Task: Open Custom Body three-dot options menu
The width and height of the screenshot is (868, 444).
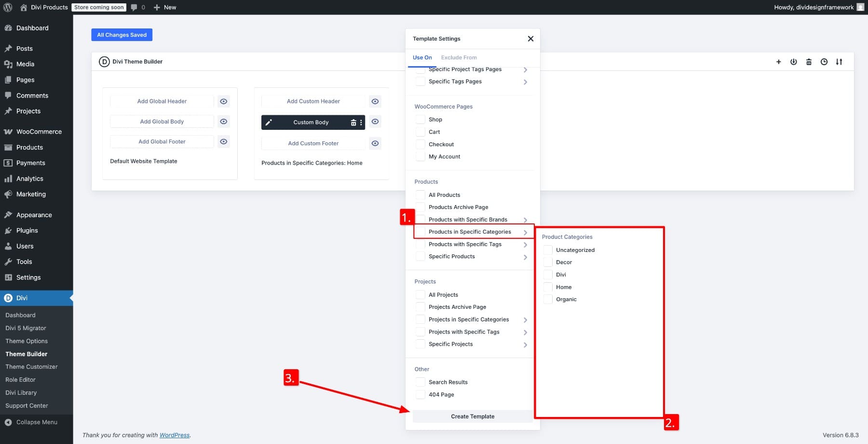Action: pyautogui.click(x=361, y=123)
